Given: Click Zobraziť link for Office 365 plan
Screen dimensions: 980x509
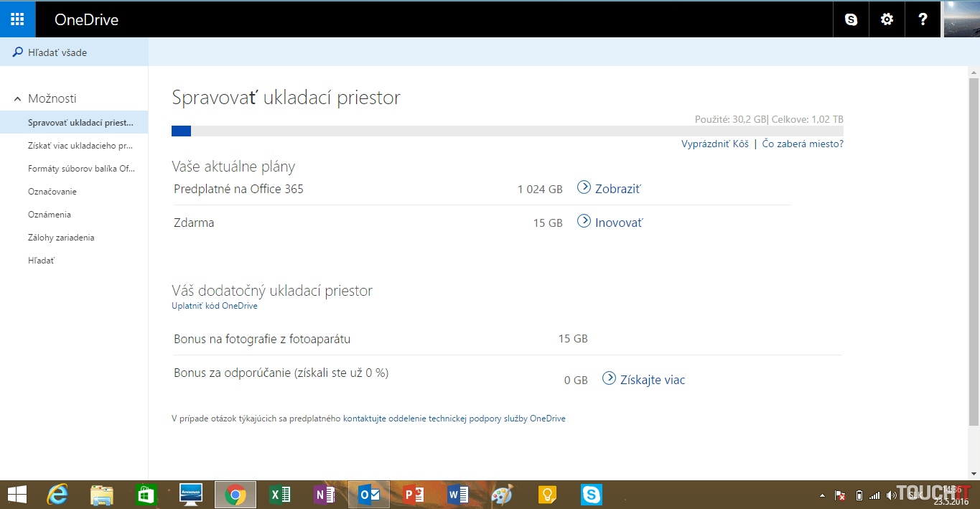Looking at the screenshot, I should [x=617, y=189].
